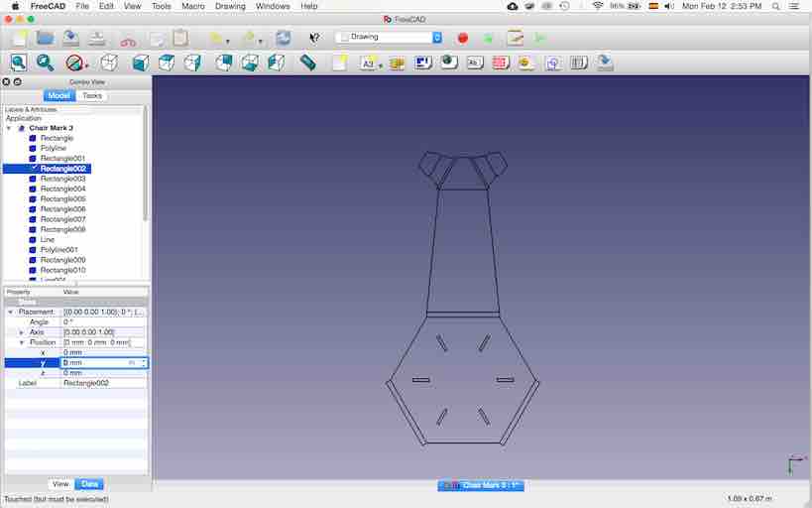Screen dimensions: 812x508
Task: Click the Save document icon
Action: click(x=71, y=38)
